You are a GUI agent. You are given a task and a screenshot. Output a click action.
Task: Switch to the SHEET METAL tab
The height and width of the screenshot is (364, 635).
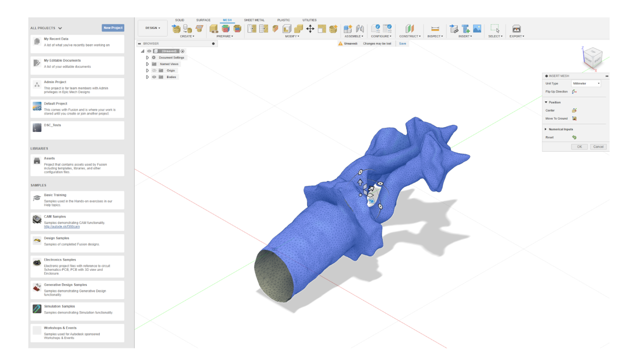[x=254, y=20]
